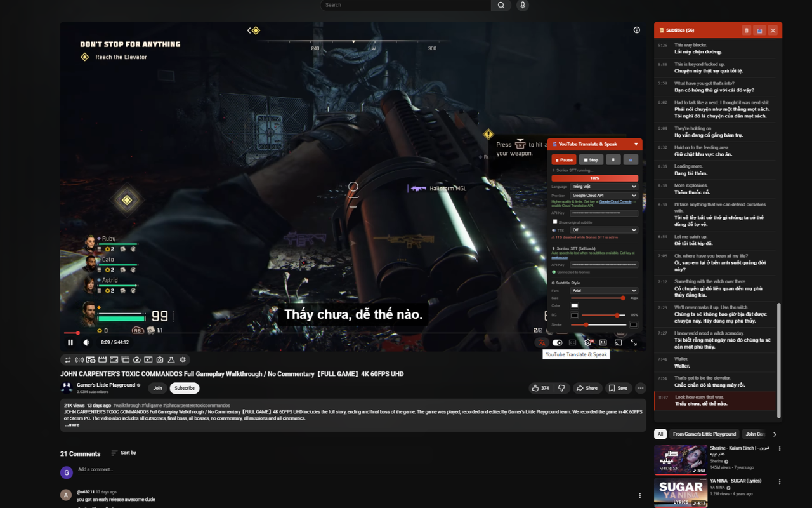Toggle the autoplay switch in the player
Screen dimensions: 812x508
(x=557, y=343)
